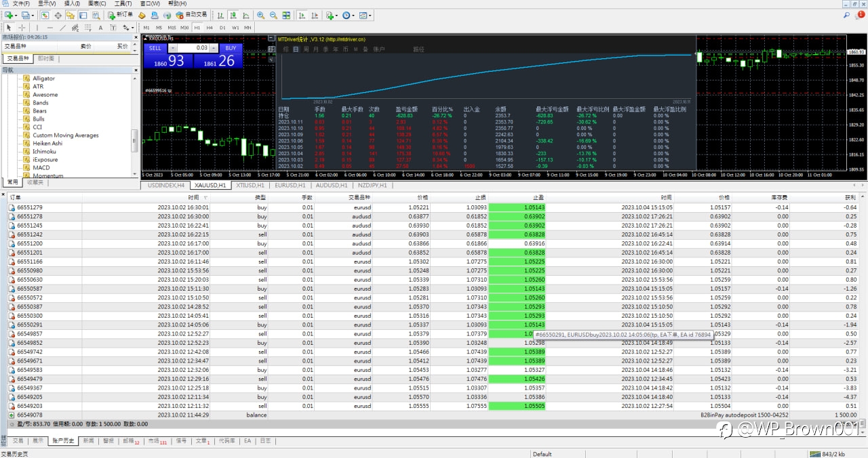Click the New Chart toolbar icon
The height and width of the screenshot is (458, 868).
pyautogui.click(x=9, y=15)
